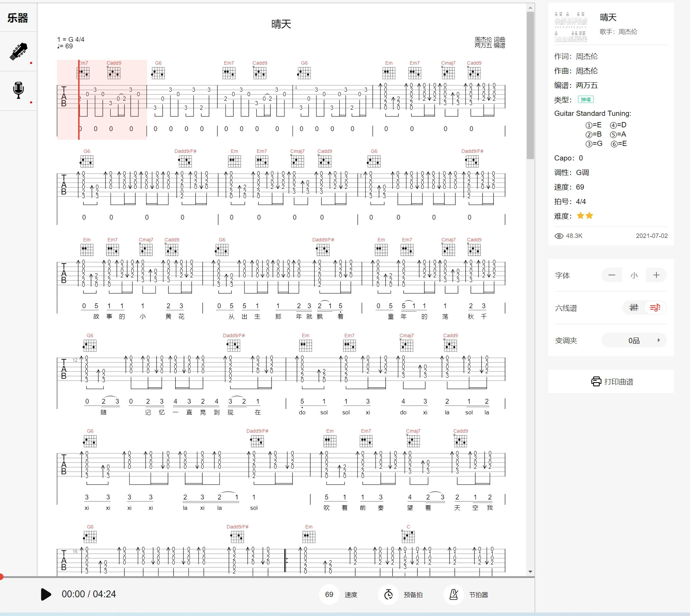The image size is (690, 616).
Task: Select the guitar instrument icon in sidebar
Action: point(18,52)
